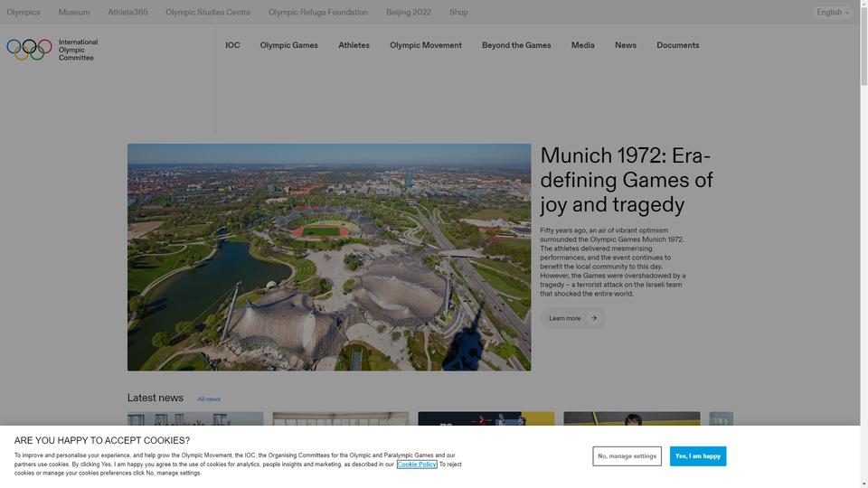Screen dimensions: 868x488
Task: Click the Olympic rings logo
Action: [x=29, y=49]
